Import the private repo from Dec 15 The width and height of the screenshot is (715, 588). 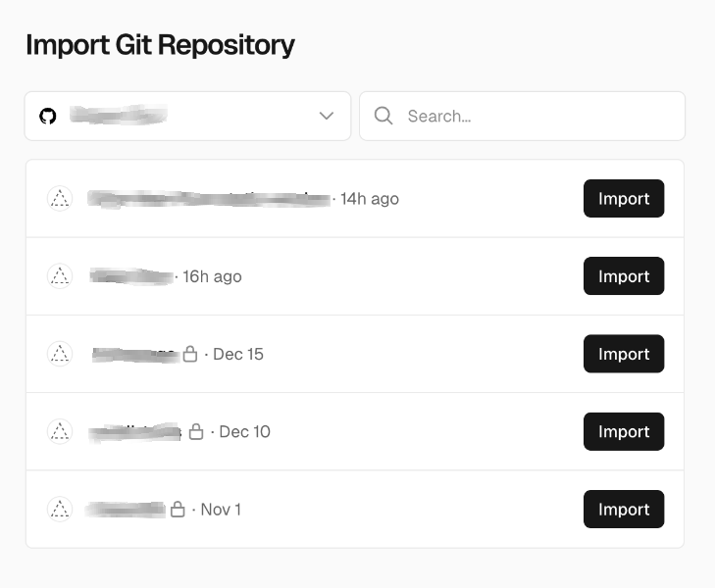pyautogui.click(x=624, y=354)
